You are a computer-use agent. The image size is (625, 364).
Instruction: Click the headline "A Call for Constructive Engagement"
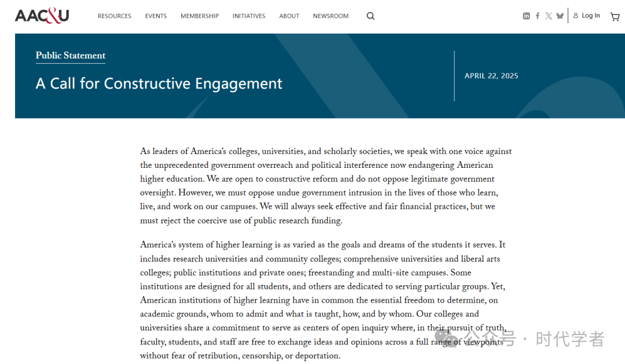(x=159, y=83)
